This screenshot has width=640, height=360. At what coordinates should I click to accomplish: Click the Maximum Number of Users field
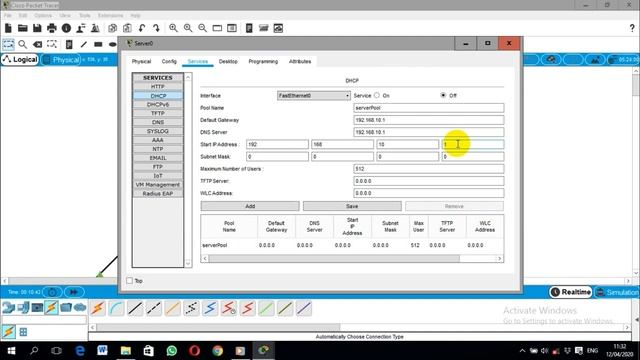tap(429, 169)
